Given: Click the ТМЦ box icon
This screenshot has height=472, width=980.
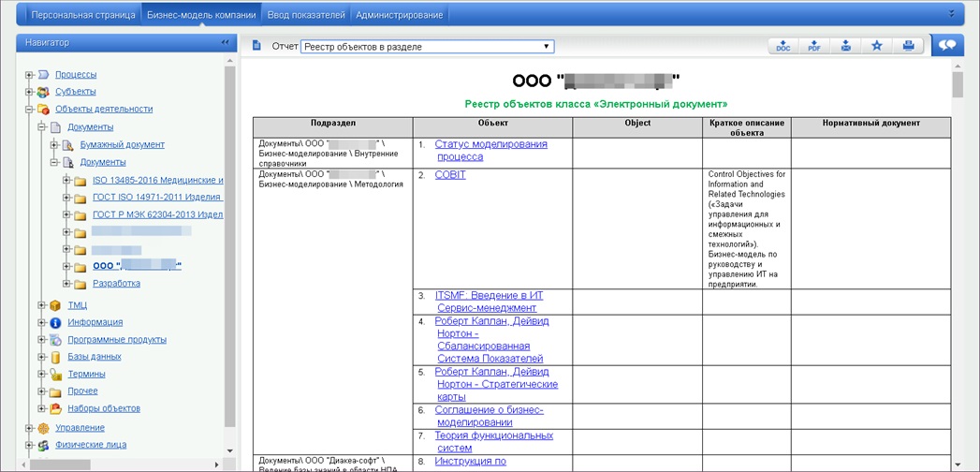Looking at the screenshot, I should pyautogui.click(x=55, y=305).
